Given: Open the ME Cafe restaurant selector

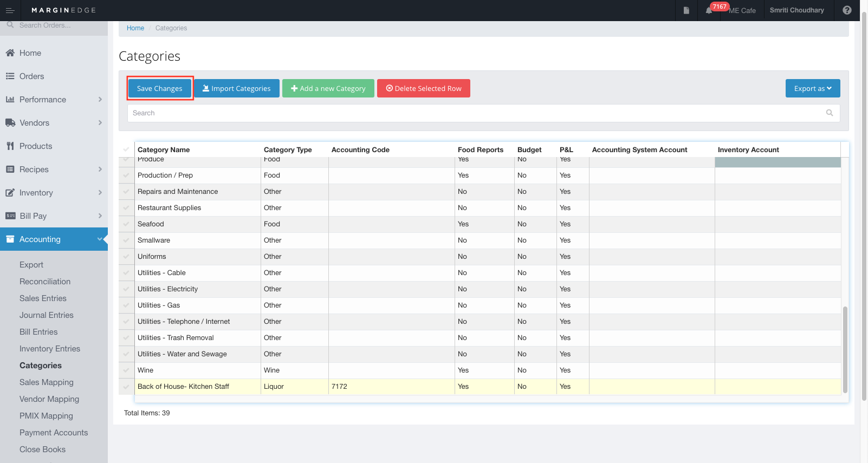Looking at the screenshot, I should tap(742, 10).
